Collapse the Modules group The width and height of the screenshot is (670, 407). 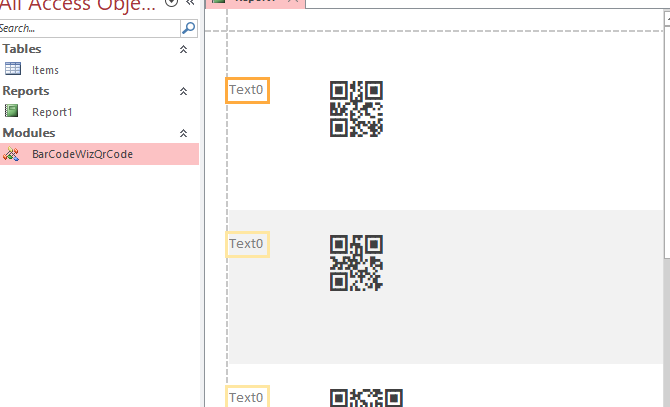pyautogui.click(x=183, y=133)
